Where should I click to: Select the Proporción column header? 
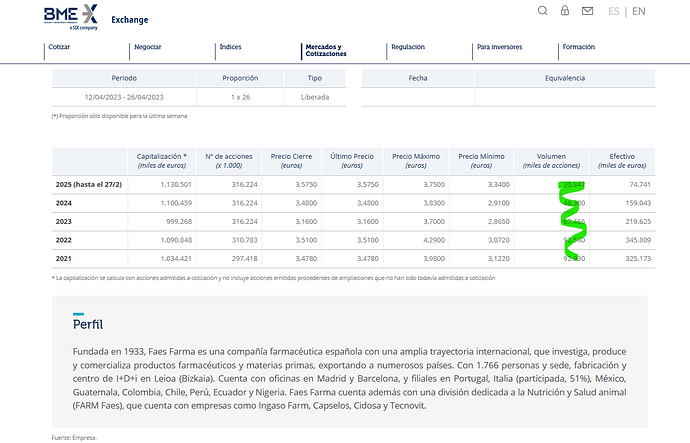point(240,78)
